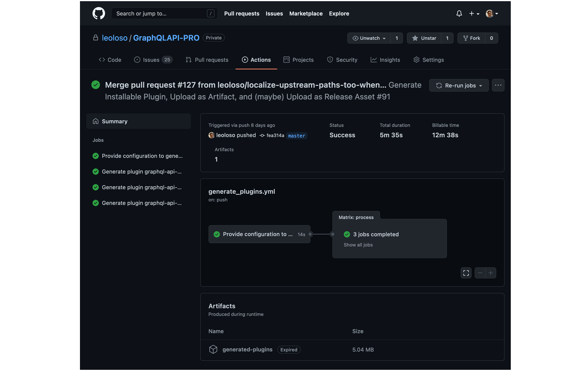Open the notifications bell
Screen dimensions: 588x371
pos(459,13)
